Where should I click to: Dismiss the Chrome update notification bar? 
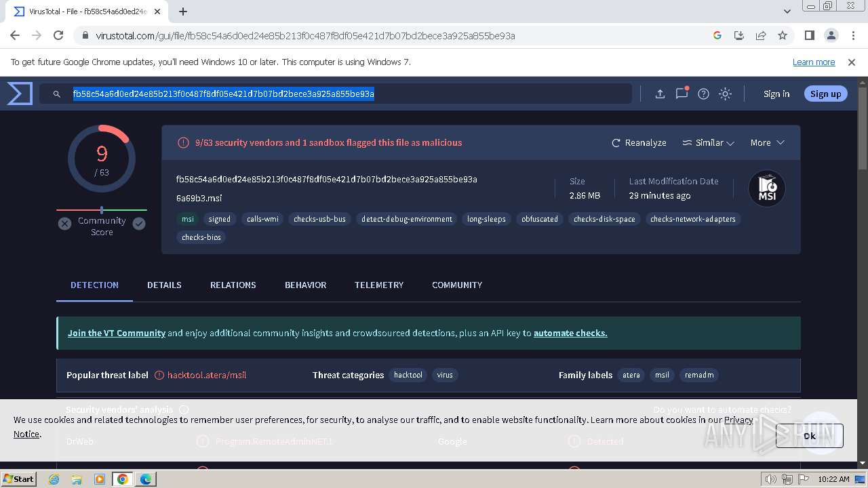tap(852, 62)
